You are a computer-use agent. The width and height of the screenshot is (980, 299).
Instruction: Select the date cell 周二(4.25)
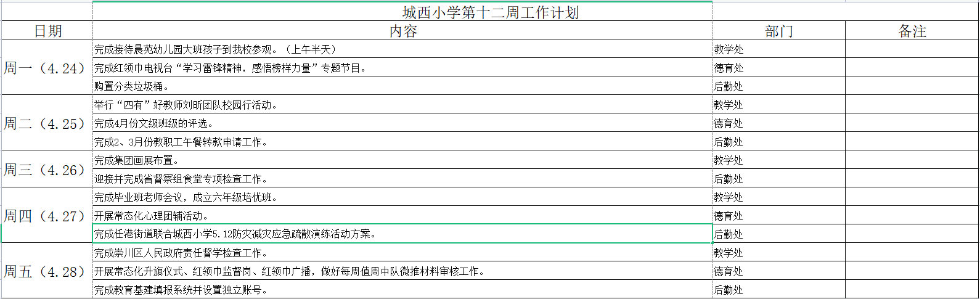pos(47,123)
